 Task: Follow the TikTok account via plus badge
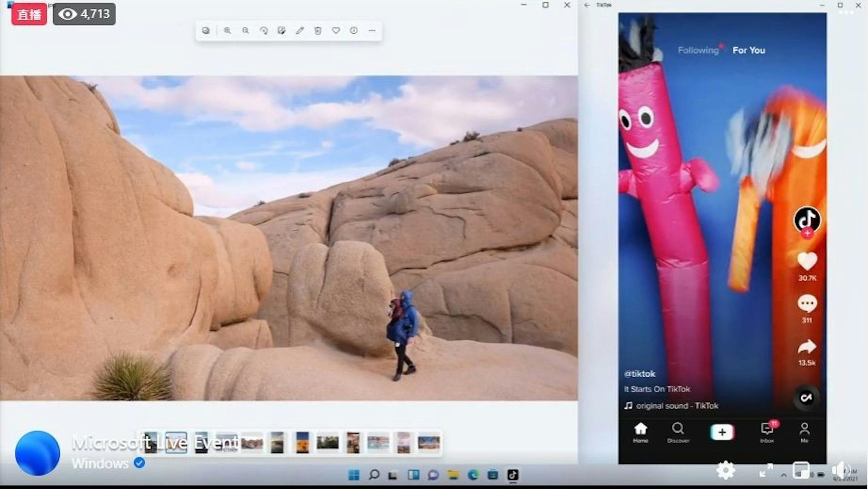(x=807, y=233)
